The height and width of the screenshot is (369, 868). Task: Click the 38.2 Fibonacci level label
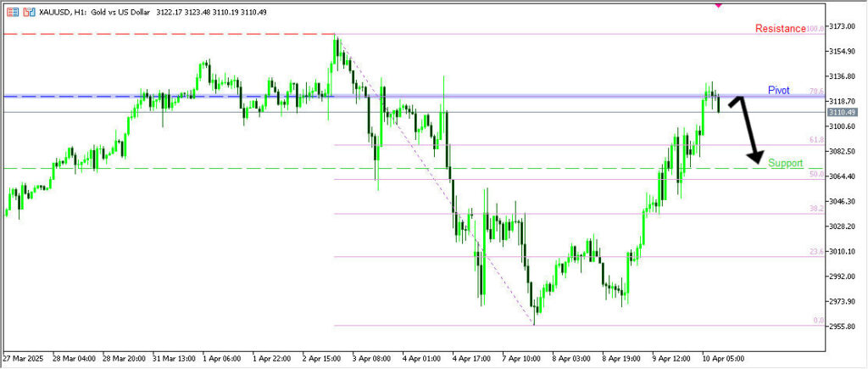pyautogui.click(x=816, y=208)
